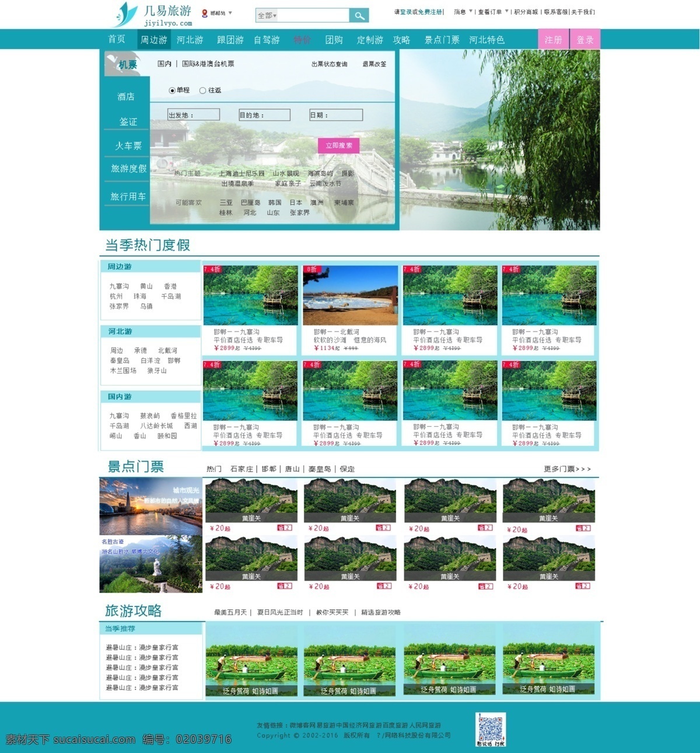The image size is (700, 753).
Task: Click the search magnifier icon
Action: point(359,16)
